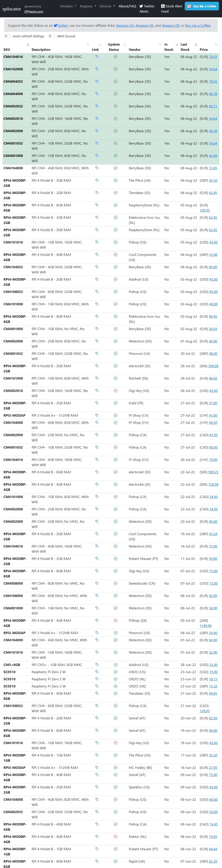The height and width of the screenshot is (868, 222).
Task: Sort the table by the SKU column arrows
Action: pyautogui.click(x=28, y=44)
